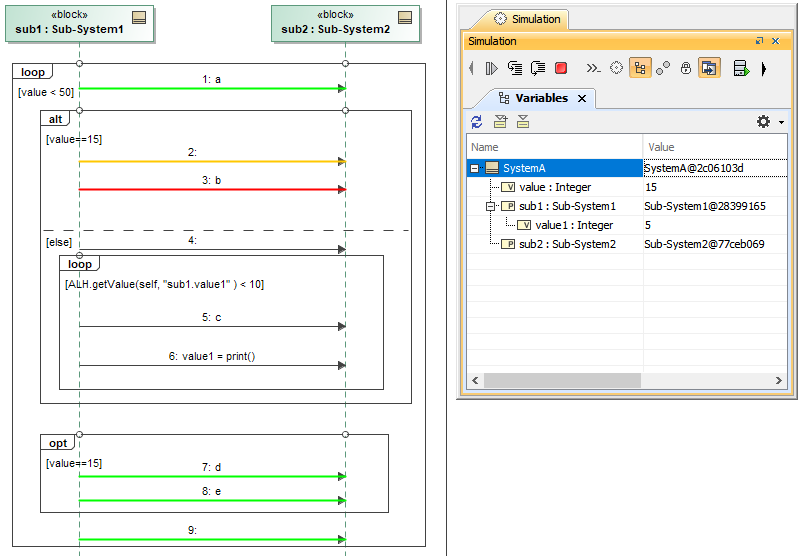Close the Variables tab
804x556 pixels.
pyautogui.click(x=582, y=98)
